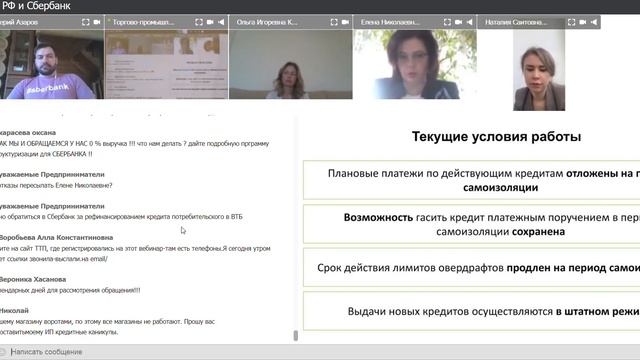Viewport: 640px width, 360px height.
Task: Expand Азаров video tile to fullscreen
Action: click(85, 22)
